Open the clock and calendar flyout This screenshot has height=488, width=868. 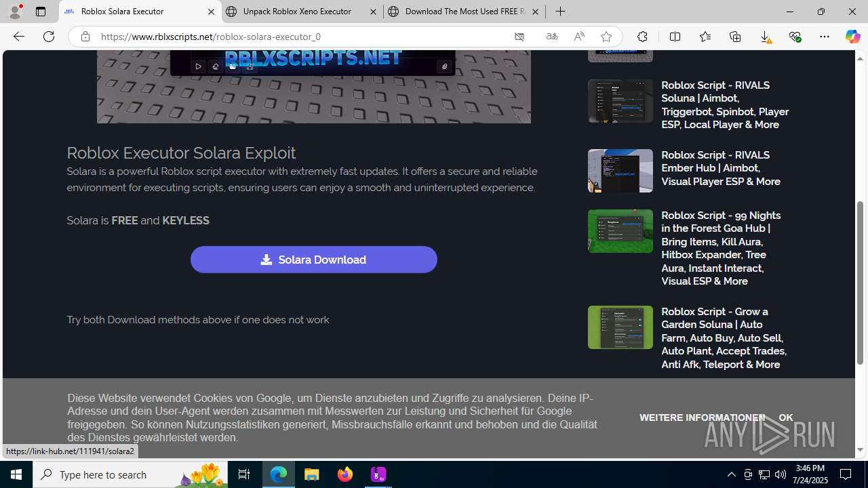click(812, 474)
